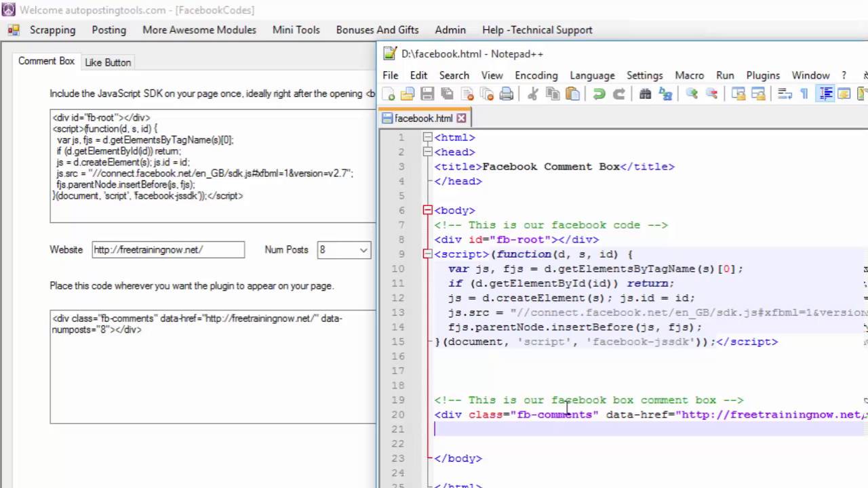Click the colored squares icon before Scrapping
Image resolution: width=868 pixels, height=488 pixels.
coord(13,30)
